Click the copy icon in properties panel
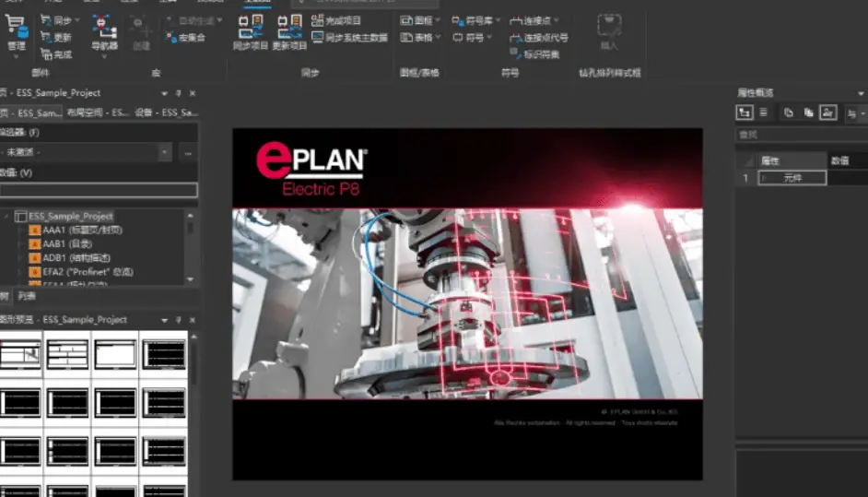This screenshot has height=497, width=868. (788, 113)
